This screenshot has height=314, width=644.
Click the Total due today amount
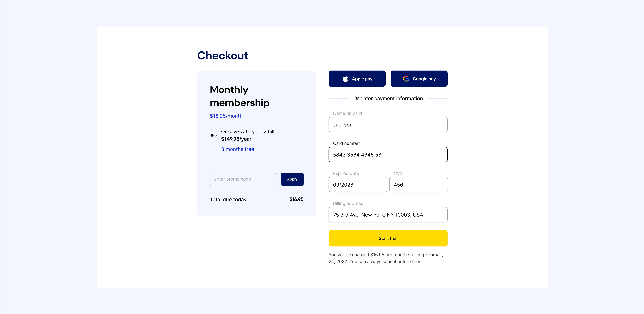296,199
